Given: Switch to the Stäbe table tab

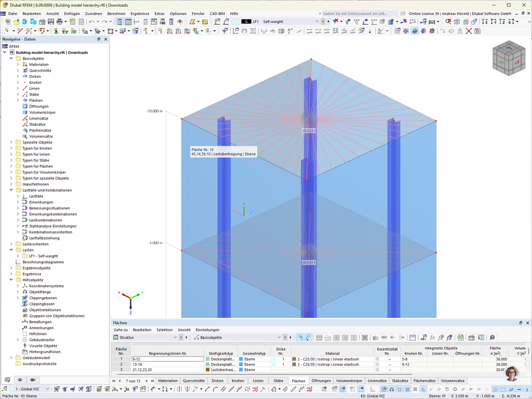Looking at the screenshot, I should point(279,380).
